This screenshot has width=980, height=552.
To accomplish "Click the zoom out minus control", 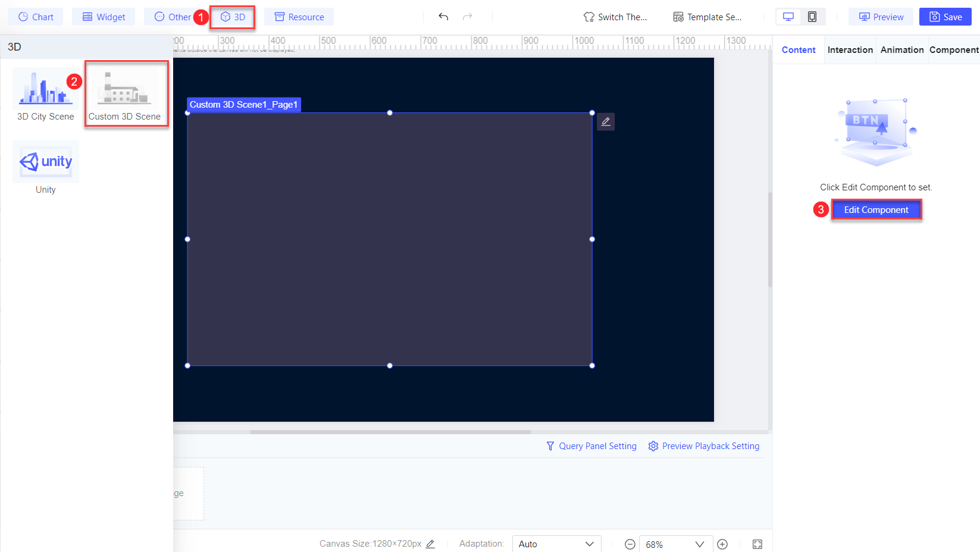I will click(x=630, y=544).
